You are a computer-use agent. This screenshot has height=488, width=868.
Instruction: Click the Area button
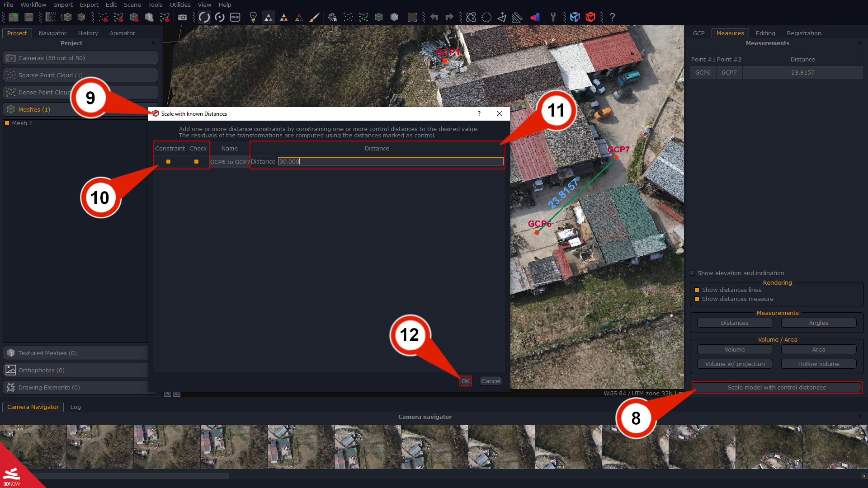(818, 349)
